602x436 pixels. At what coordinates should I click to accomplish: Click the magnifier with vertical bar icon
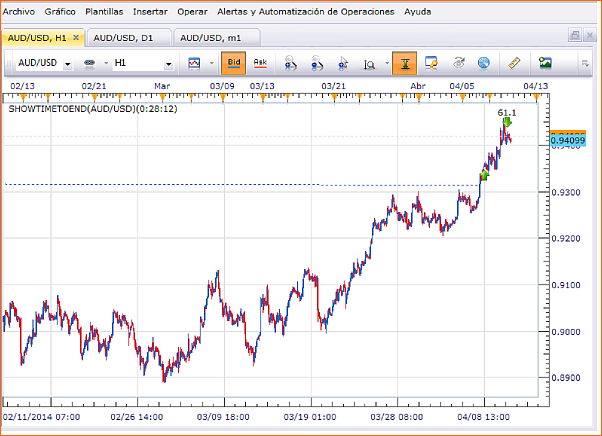tap(369, 64)
